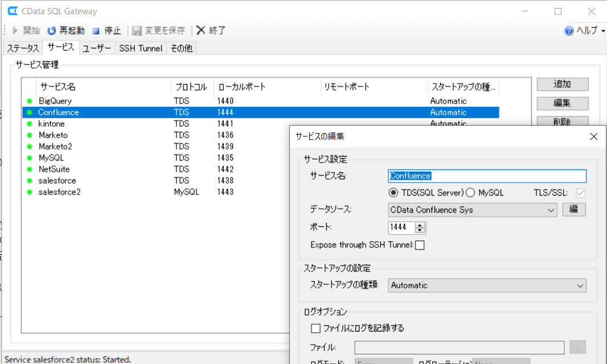Switch to the SSH Tunnel tab
Screen dimensions: 607x364
point(141,48)
